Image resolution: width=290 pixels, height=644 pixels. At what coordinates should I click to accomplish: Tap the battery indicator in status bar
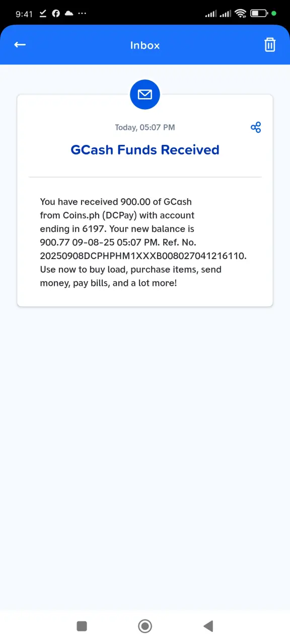point(259,13)
